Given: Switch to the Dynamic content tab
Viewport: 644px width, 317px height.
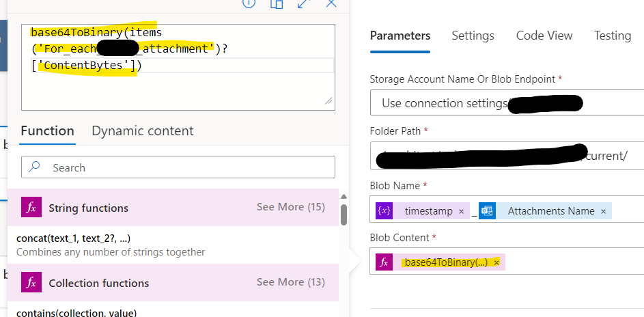Looking at the screenshot, I should pos(142,130).
